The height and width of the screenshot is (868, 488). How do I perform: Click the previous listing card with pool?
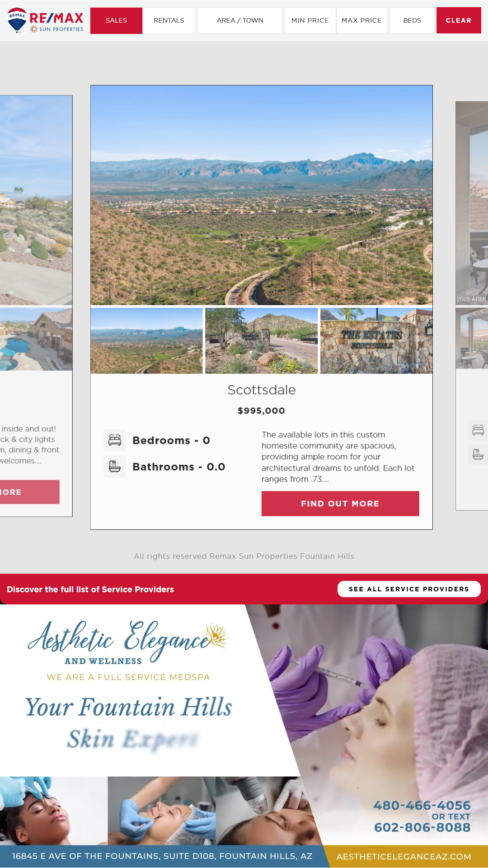tap(36, 306)
